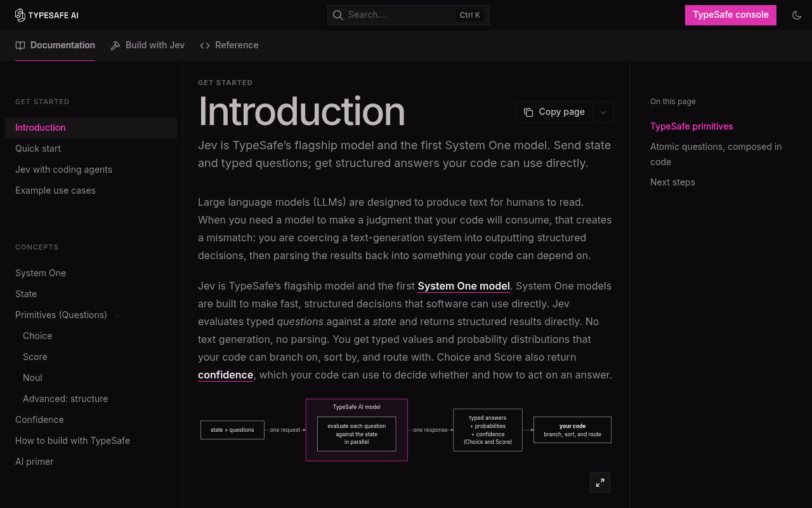Go to Example use cases
Viewport: 812px width, 508px height.
91,190
